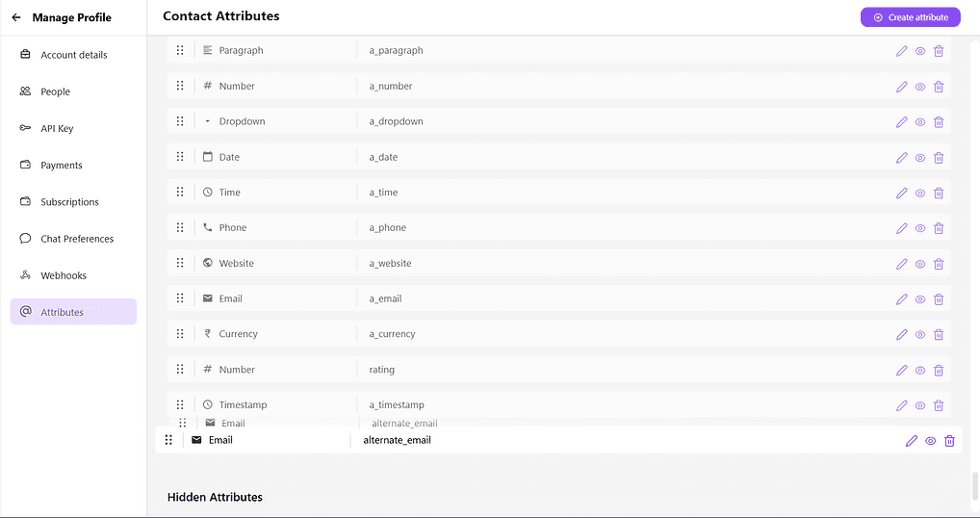
Task: Toggle visibility of rating attribute
Action: click(x=920, y=371)
